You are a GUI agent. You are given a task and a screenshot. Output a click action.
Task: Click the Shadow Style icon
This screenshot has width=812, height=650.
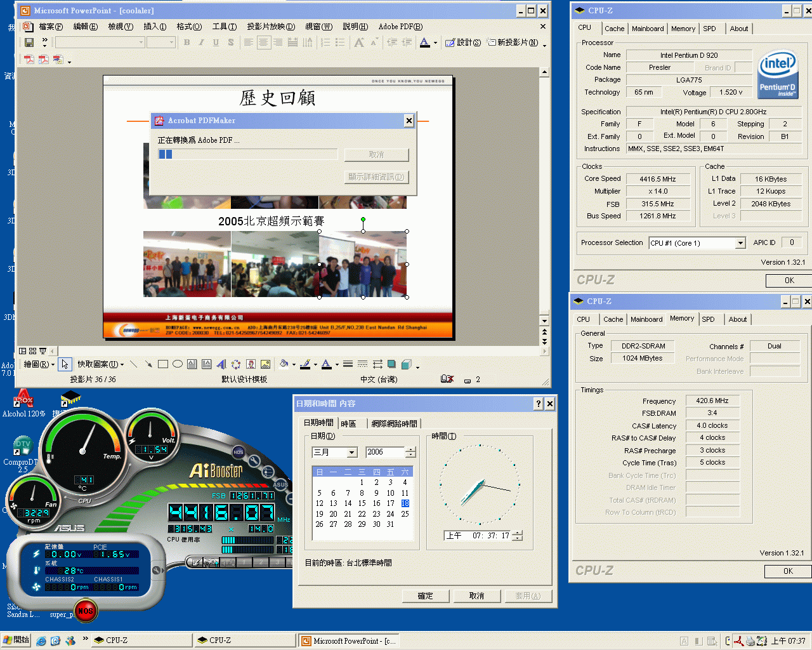point(391,364)
